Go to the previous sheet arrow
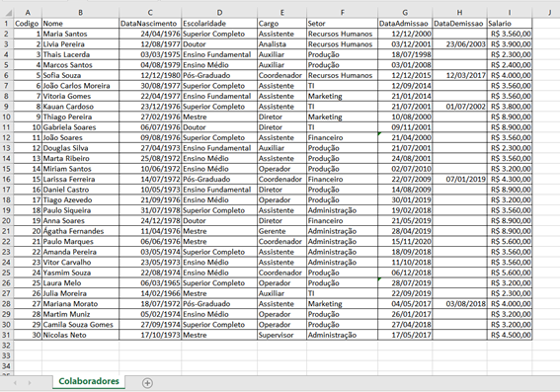The width and height of the screenshot is (560, 392). 15,383
